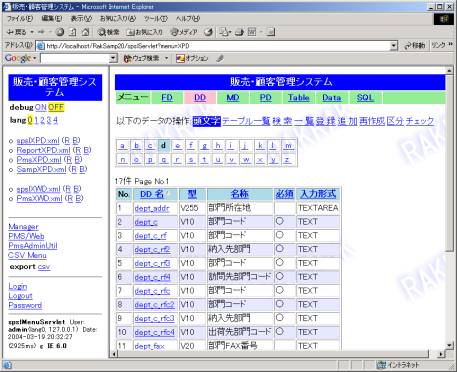Go to the Home page icon
457x372 pixels.
[86, 32]
